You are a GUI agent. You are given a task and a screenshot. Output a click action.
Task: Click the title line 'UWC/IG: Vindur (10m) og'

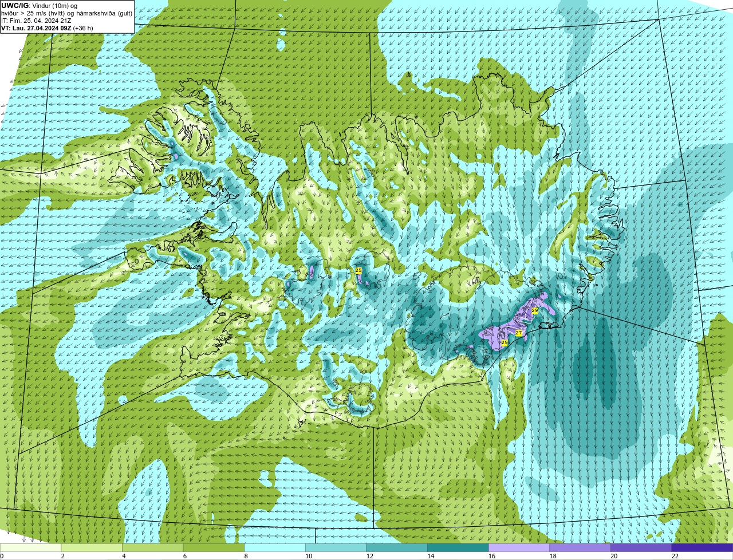click(40, 5)
